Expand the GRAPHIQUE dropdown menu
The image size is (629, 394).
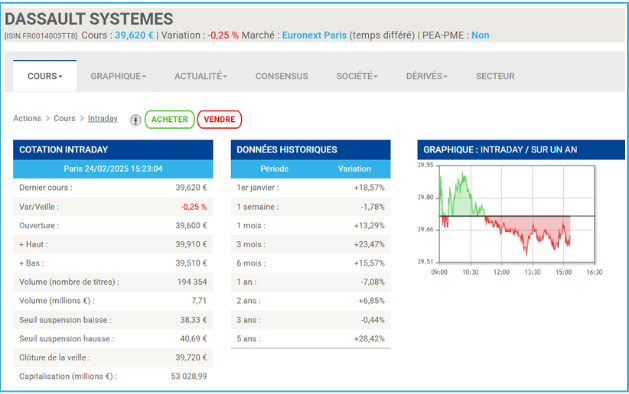tap(118, 76)
